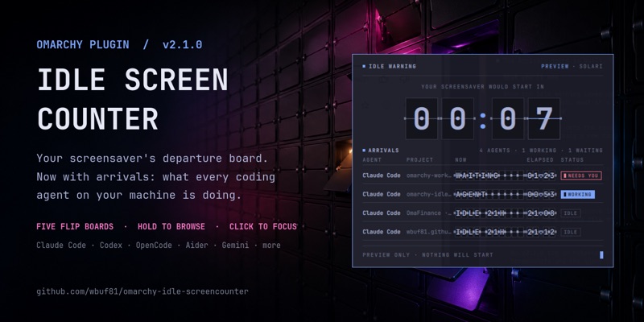Select the WORKING status badge
This screenshot has height=322, width=644.
[x=578, y=194]
